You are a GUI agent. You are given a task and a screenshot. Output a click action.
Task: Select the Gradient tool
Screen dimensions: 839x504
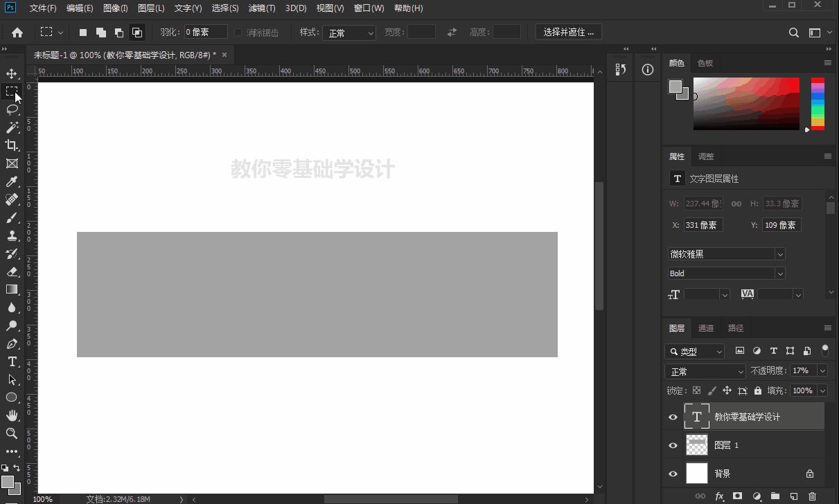[12, 289]
